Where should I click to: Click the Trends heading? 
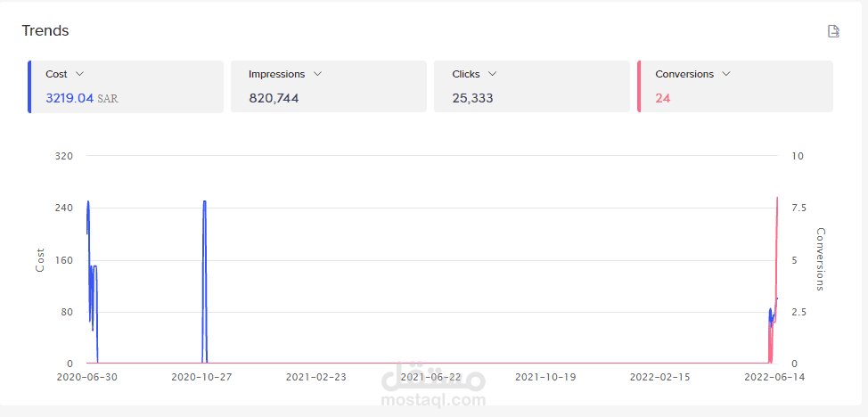point(45,31)
